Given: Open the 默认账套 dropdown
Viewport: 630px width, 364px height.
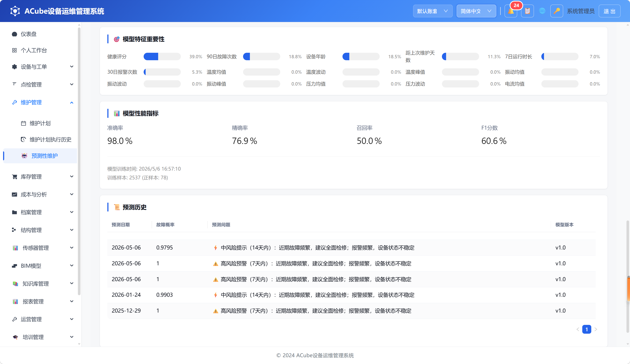Looking at the screenshot, I should tap(432, 11).
